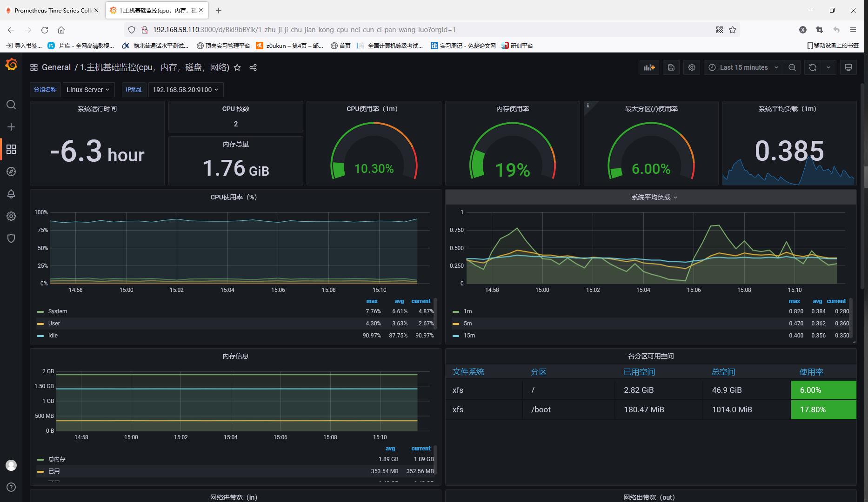Open a new browser tab
This screenshot has width=868, height=502.
click(218, 10)
